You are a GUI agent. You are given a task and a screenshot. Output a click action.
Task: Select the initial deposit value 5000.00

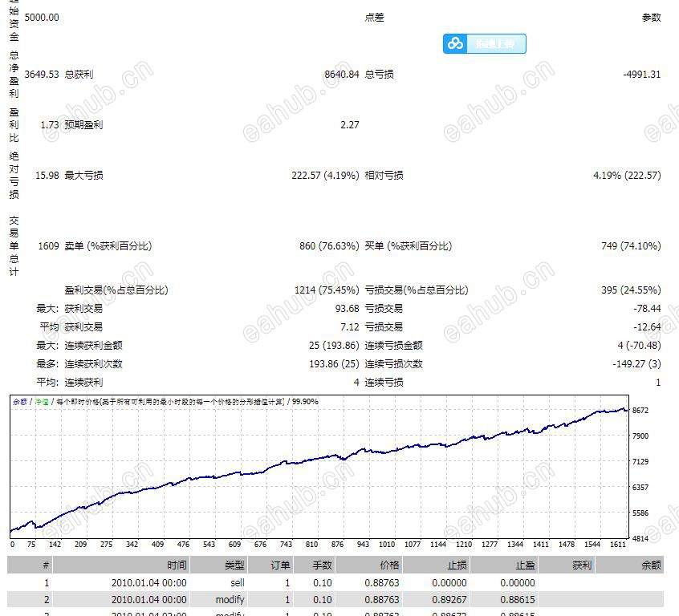42,18
